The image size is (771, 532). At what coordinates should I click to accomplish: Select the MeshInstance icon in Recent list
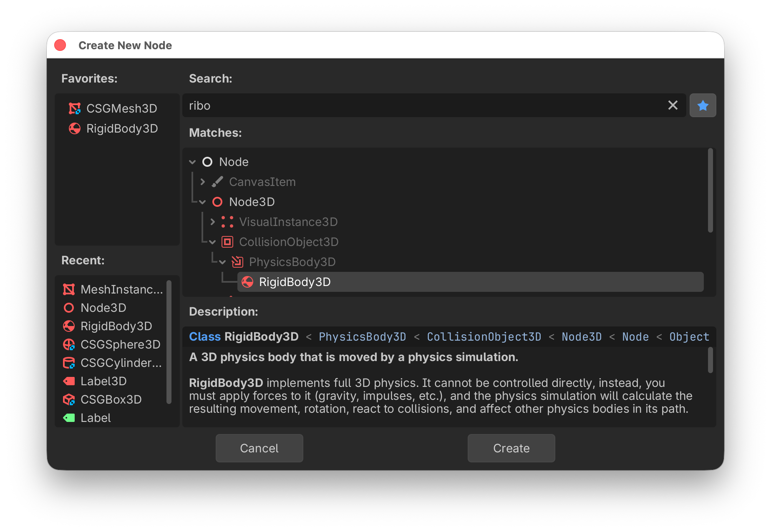click(x=69, y=289)
